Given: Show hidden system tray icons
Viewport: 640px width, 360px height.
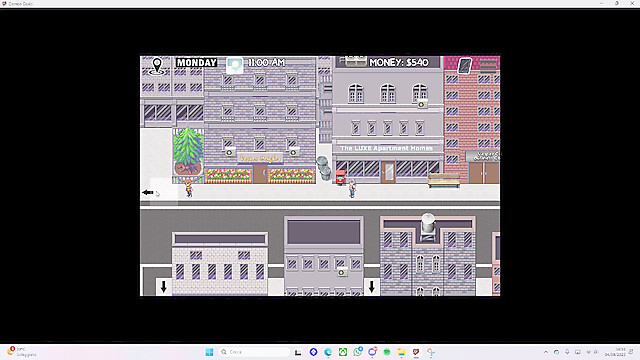Looking at the screenshot, I should coord(546,352).
